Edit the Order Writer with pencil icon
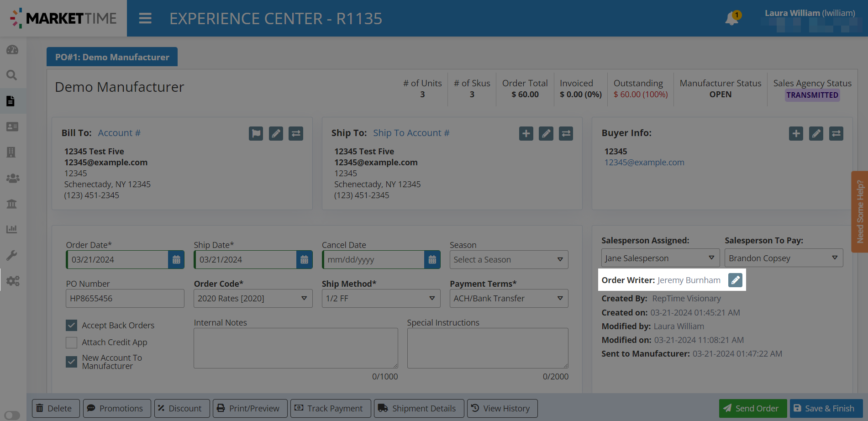The width and height of the screenshot is (868, 421). [x=735, y=280]
